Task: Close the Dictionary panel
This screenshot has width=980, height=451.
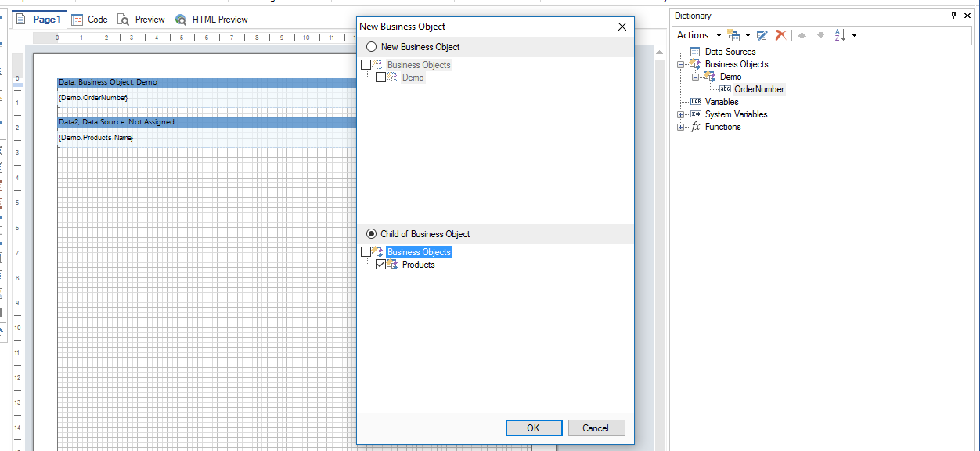Action: tap(969, 16)
